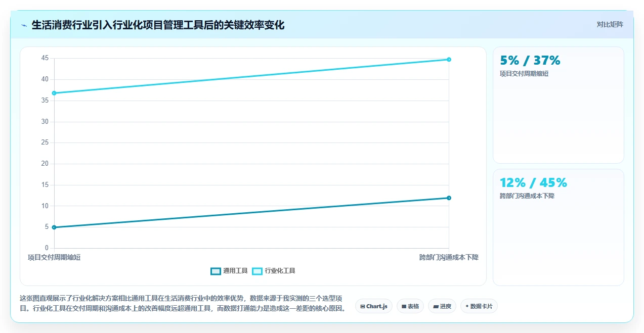Click the 通用工具 data point at 跨部门沟通成本下降
Image resolution: width=644 pixels, height=333 pixels.
449,198
